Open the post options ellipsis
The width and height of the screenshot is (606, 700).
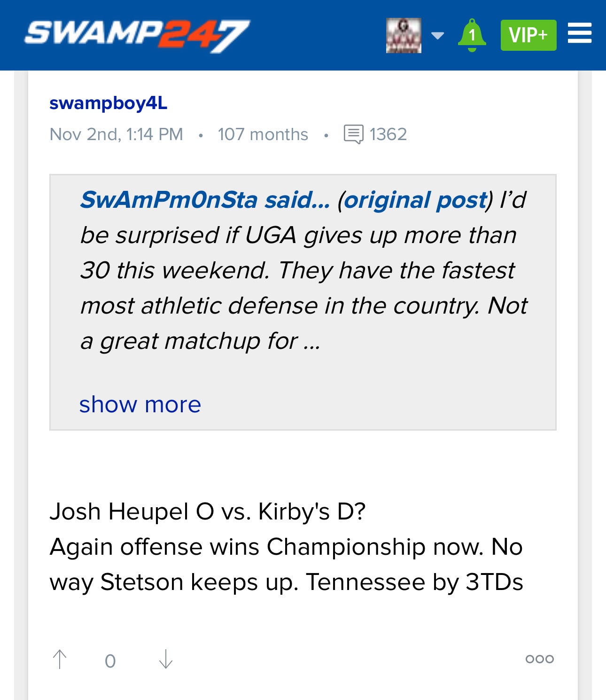click(539, 659)
